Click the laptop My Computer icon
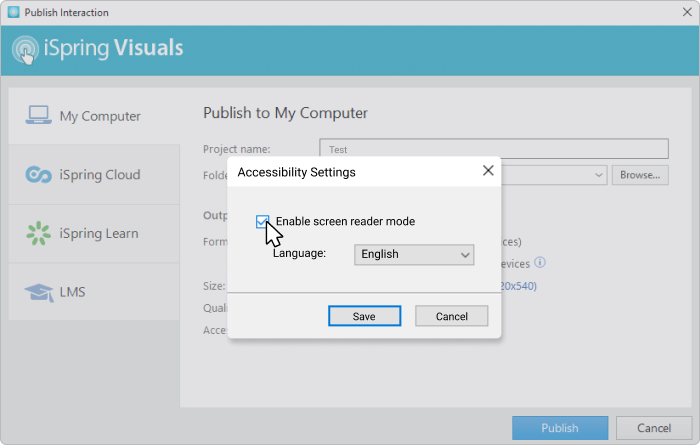Screen dimensions: 700x445 38,115
